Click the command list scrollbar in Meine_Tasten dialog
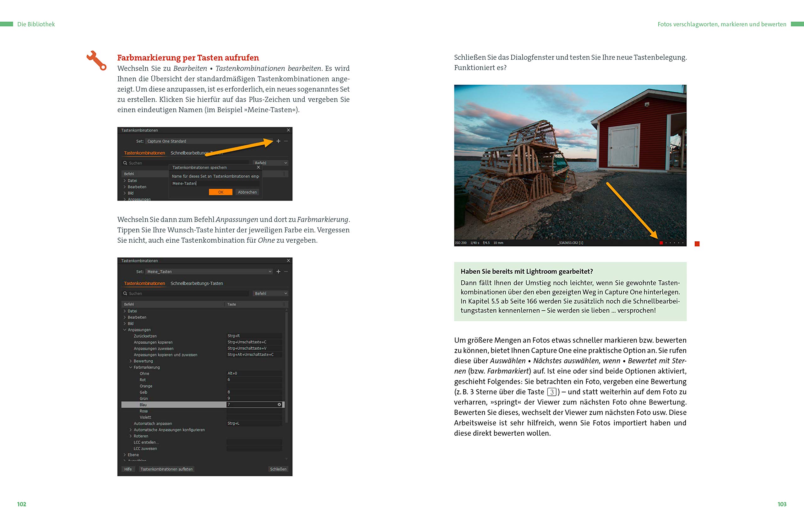This screenshot has height=532, width=804. point(286,367)
